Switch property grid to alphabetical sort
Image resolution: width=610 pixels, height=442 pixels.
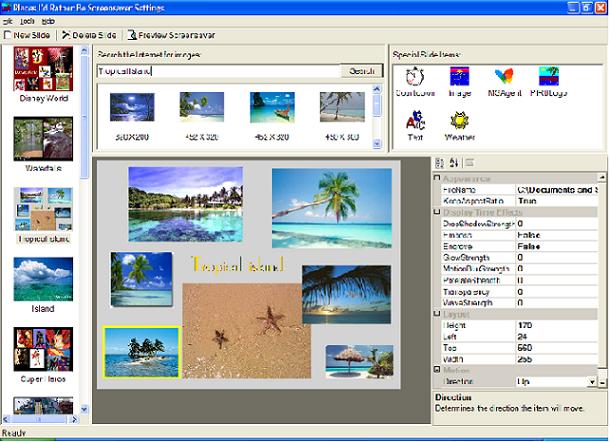coord(454,163)
